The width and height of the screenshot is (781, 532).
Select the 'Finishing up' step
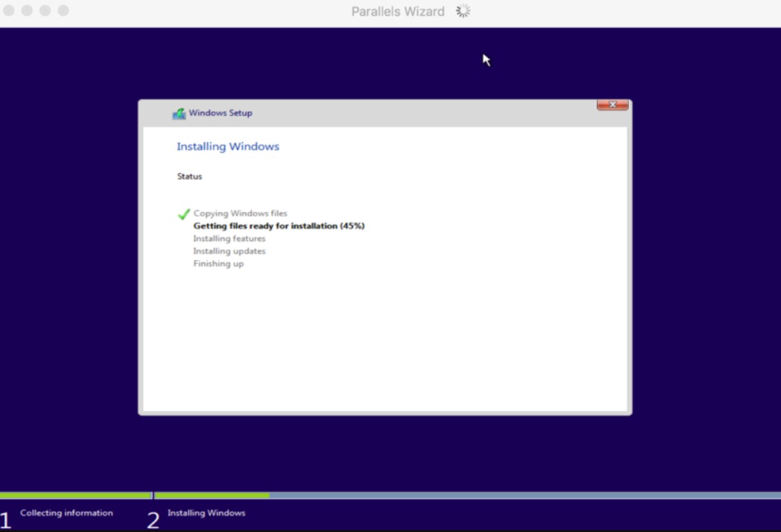coord(218,264)
